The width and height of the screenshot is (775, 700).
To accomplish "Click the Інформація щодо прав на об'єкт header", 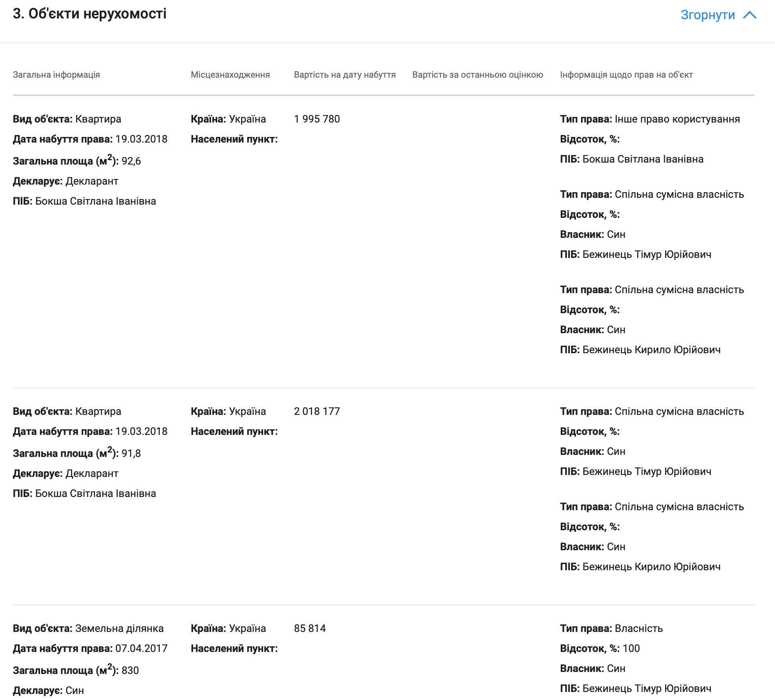I will pyautogui.click(x=626, y=74).
